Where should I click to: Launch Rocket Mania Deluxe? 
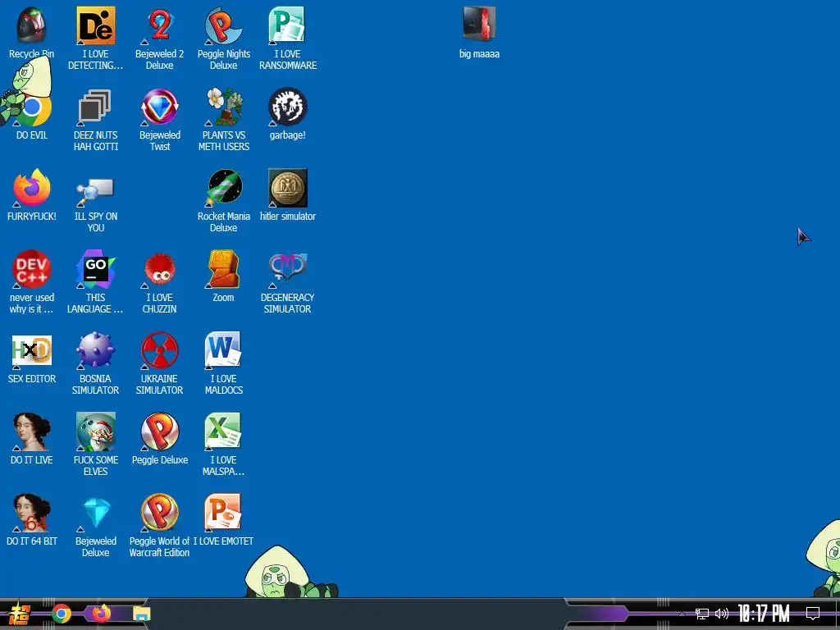click(x=225, y=188)
